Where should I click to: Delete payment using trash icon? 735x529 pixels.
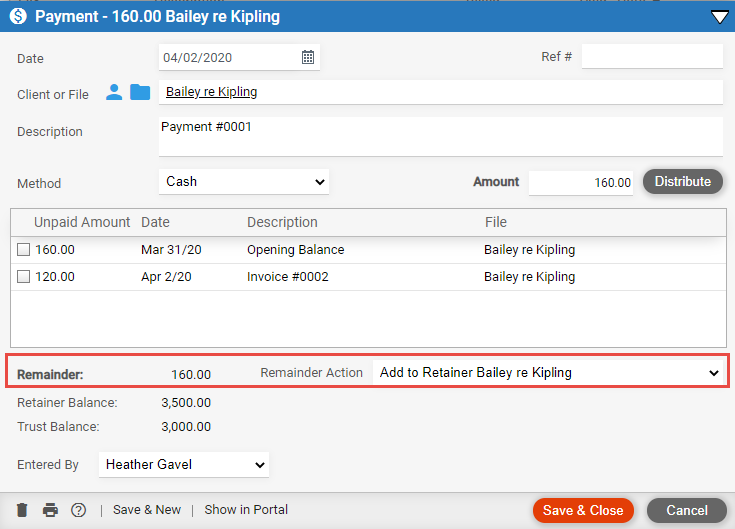[22, 510]
